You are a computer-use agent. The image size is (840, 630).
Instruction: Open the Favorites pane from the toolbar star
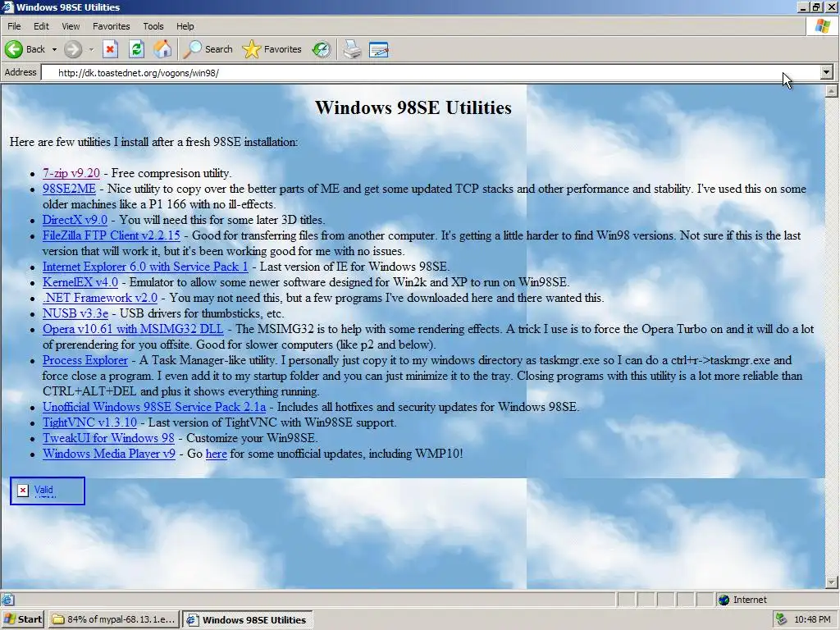pyautogui.click(x=272, y=49)
